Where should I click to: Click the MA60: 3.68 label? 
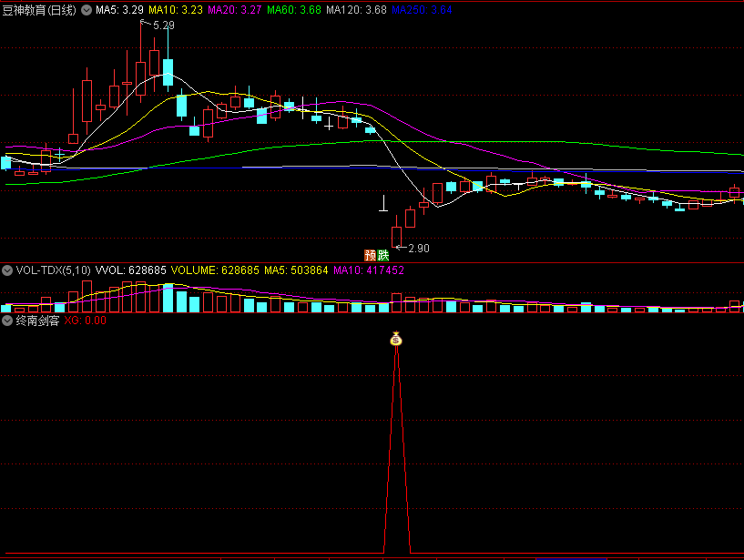tap(294, 10)
